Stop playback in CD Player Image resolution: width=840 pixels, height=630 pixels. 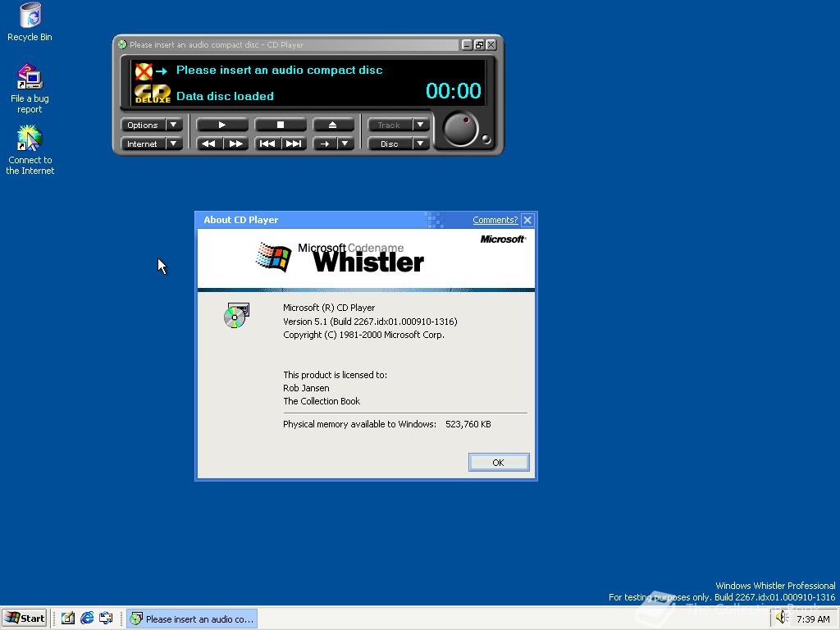coord(281,125)
